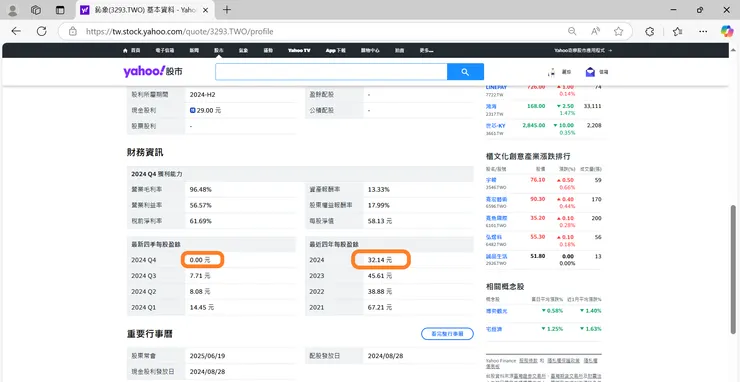Refresh the current page
740x382 pixels.
click(42, 31)
